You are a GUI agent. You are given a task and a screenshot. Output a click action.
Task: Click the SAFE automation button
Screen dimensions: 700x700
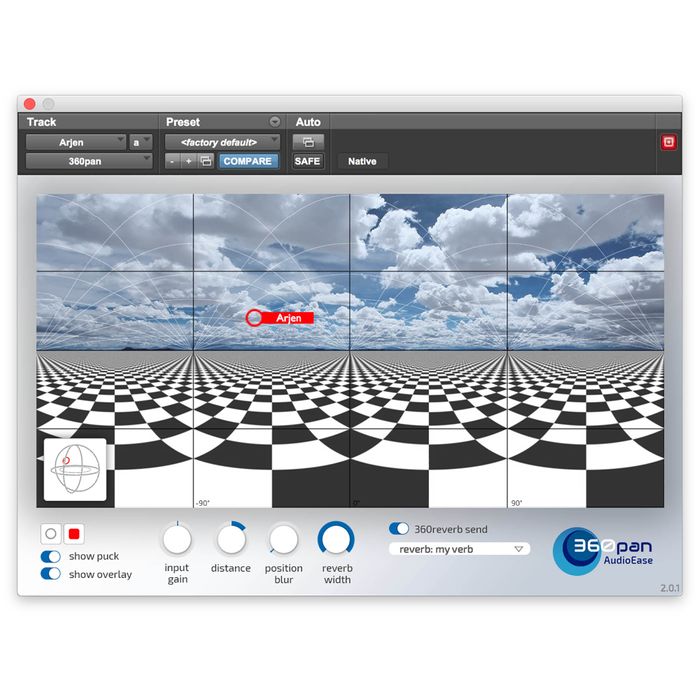[307, 161]
